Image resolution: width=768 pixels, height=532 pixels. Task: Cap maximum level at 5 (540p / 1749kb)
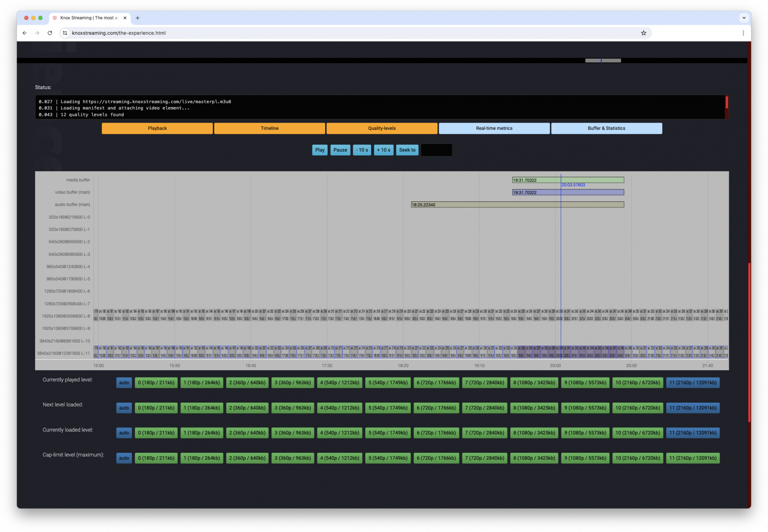388,458
